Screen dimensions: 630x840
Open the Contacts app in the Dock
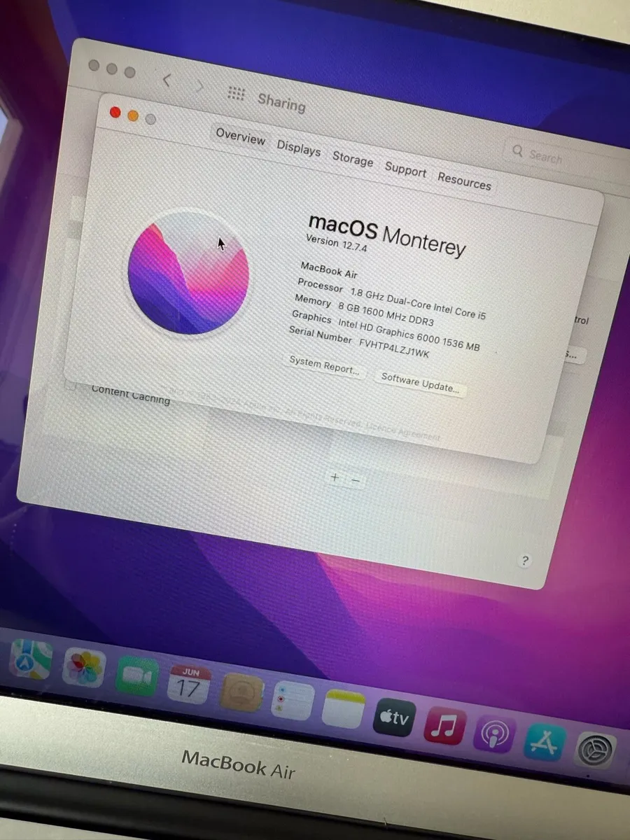click(241, 693)
